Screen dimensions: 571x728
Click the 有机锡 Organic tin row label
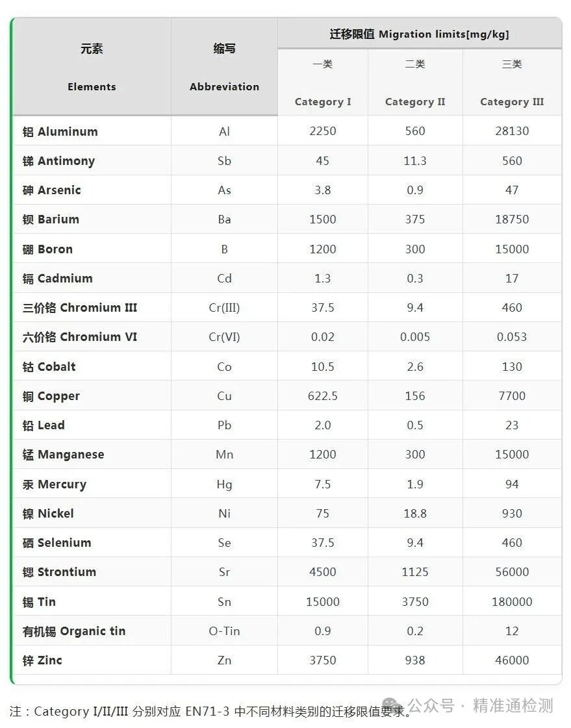74,631
